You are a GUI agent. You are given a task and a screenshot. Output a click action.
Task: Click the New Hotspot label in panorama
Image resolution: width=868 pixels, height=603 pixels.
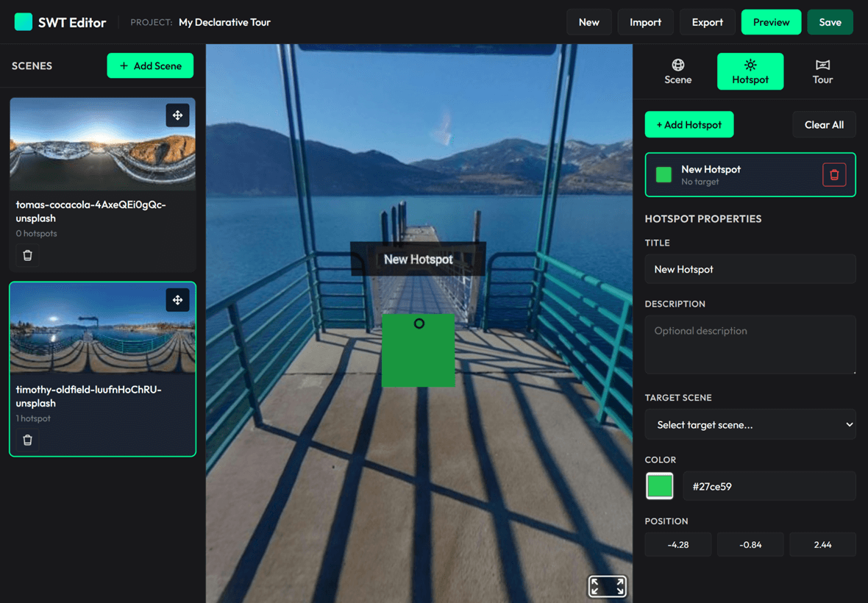(x=418, y=259)
